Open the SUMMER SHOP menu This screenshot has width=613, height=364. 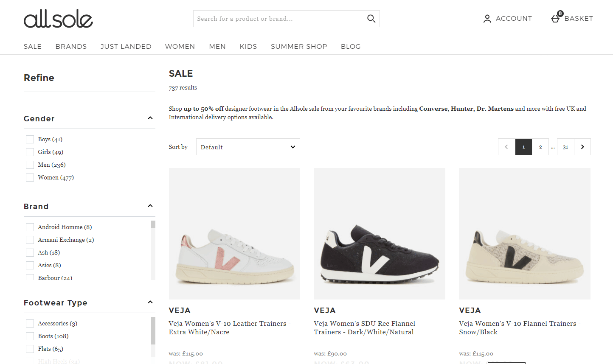(299, 46)
